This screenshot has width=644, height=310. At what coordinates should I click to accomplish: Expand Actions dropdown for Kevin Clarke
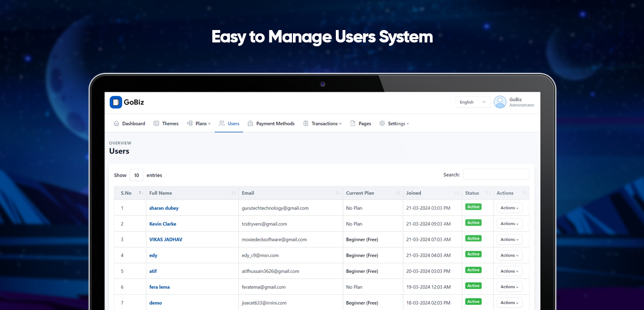point(509,224)
